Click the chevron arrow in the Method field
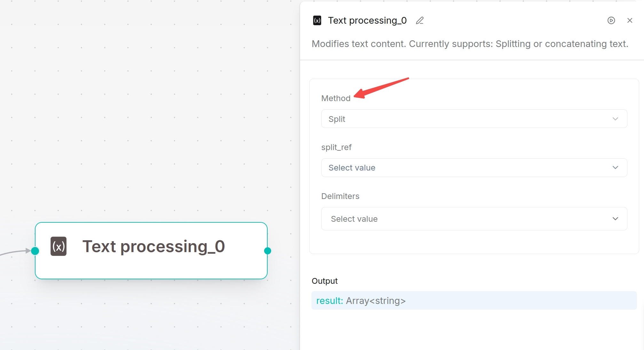 point(615,119)
